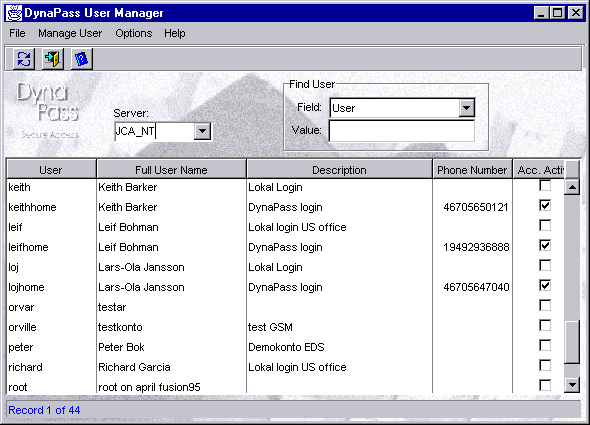The width and height of the screenshot is (590, 425).
Task: Sort by the Description column header
Action: [339, 170]
